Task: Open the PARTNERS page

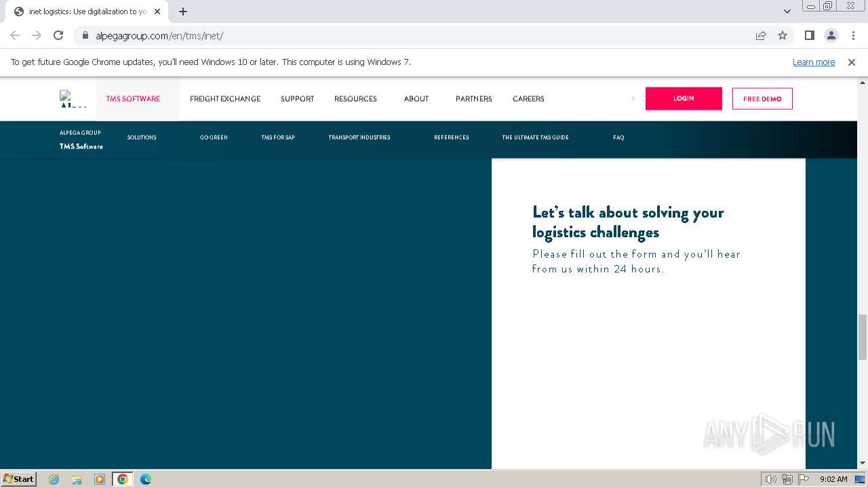Action: point(474,99)
